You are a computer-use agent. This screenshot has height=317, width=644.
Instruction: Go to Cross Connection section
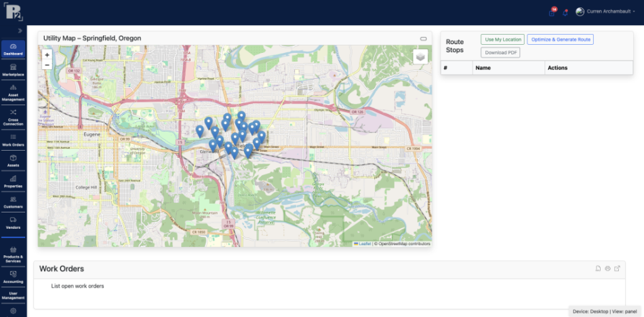(x=13, y=117)
